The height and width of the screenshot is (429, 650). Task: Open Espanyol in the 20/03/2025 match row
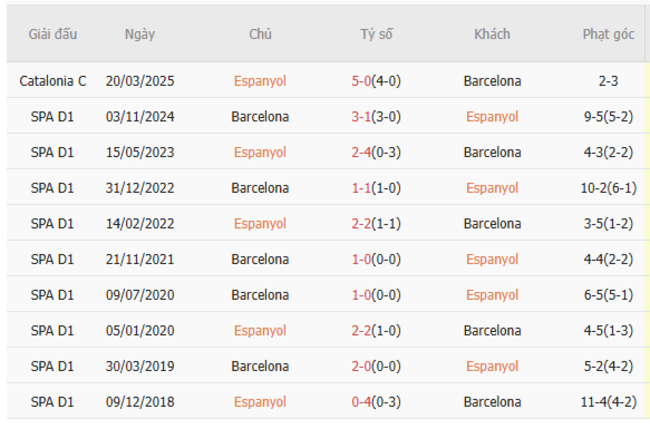[x=260, y=81]
